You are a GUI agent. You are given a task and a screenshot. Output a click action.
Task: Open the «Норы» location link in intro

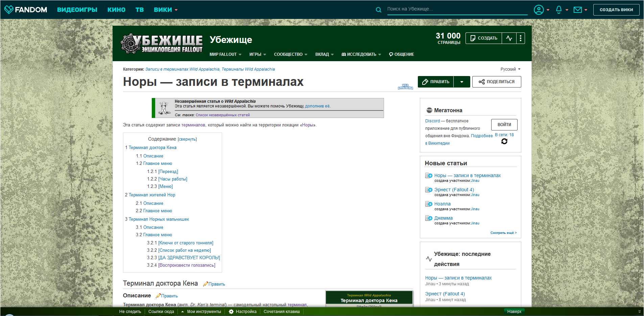308,125
